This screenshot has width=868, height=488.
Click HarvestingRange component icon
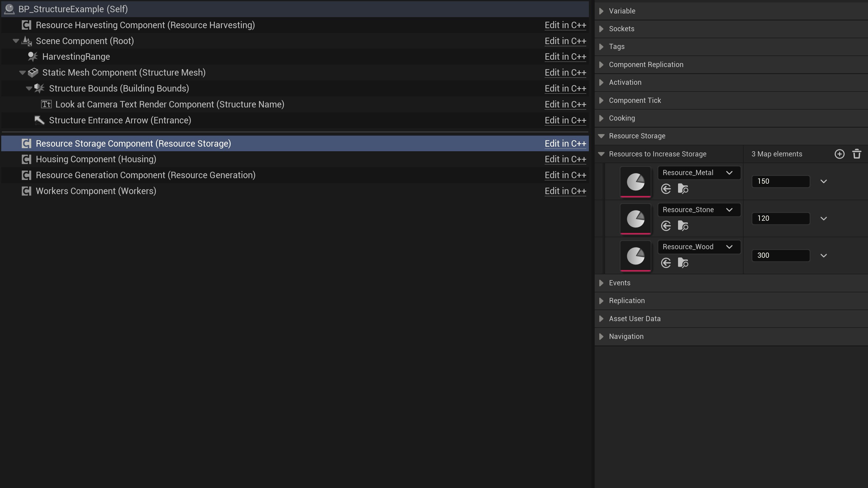[33, 57]
